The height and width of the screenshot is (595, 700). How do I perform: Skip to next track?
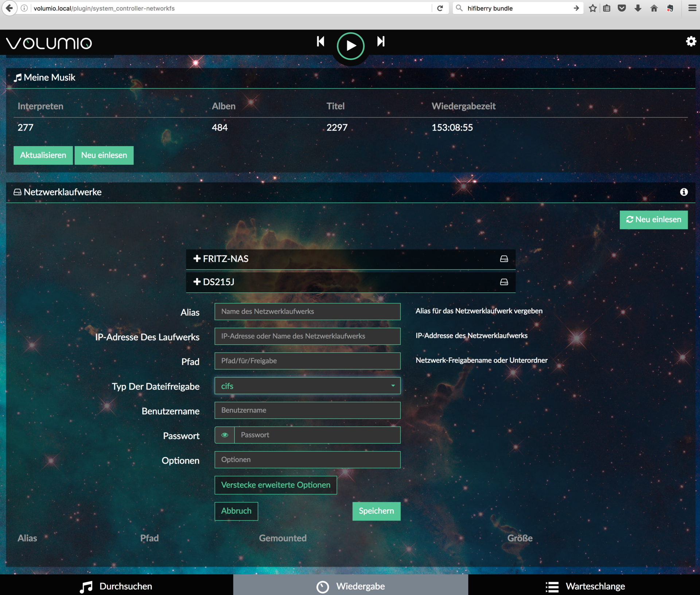pyautogui.click(x=381, y=41)
